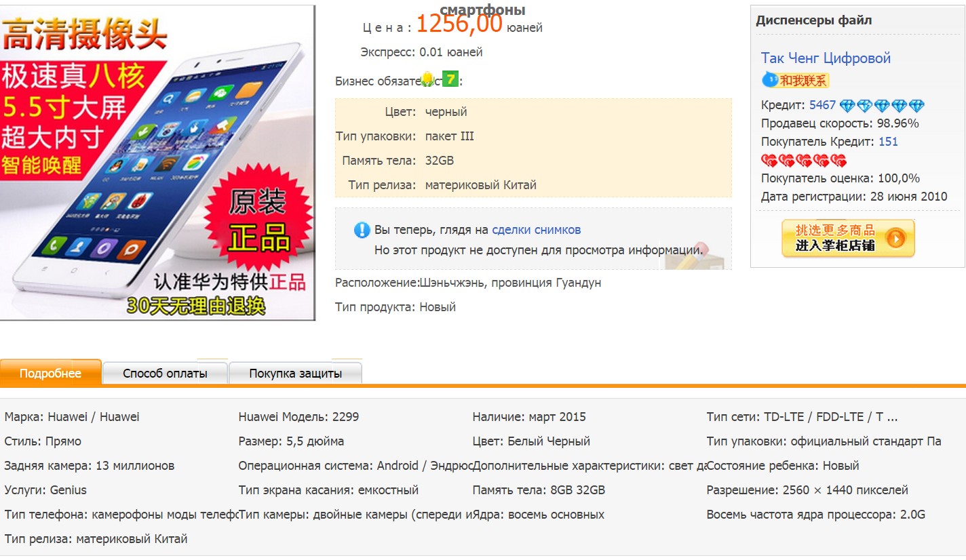Open the Покупка защиты tab
966x560 pixels.
pos(295,373)
